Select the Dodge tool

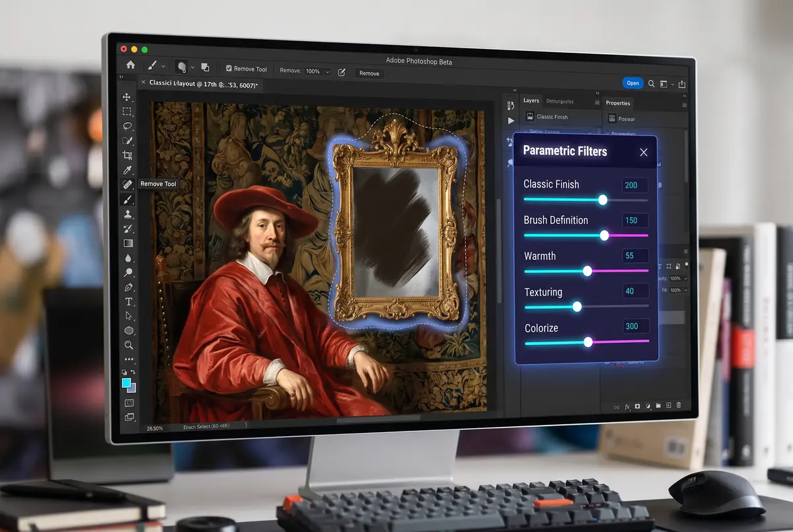coord(128,272)
